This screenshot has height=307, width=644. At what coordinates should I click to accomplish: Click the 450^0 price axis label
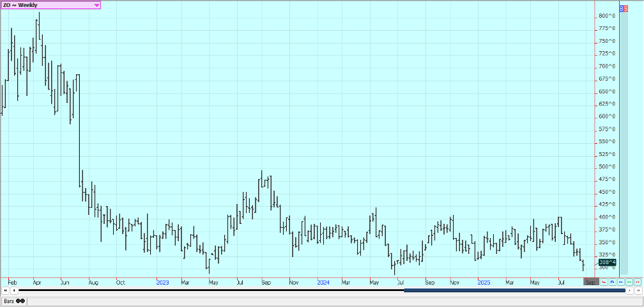[x=608, y=192]
